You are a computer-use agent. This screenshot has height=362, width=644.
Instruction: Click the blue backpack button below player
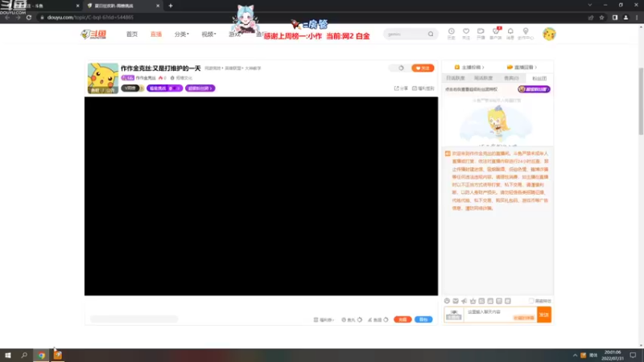pos(423,319)
